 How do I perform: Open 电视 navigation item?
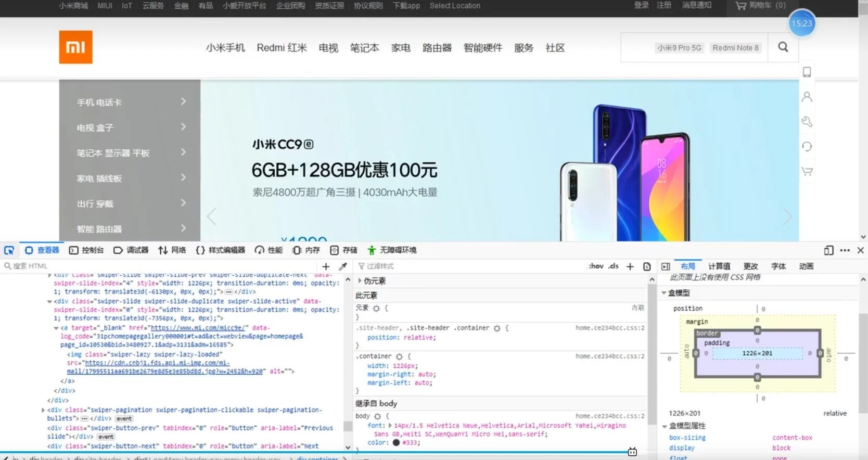click(328, 48)
